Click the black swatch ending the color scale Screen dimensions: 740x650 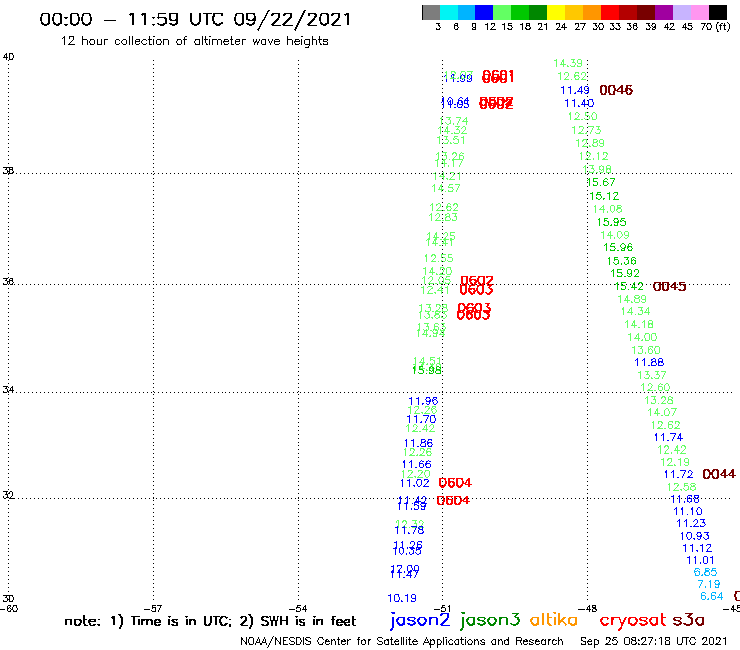tap(717, 12)
